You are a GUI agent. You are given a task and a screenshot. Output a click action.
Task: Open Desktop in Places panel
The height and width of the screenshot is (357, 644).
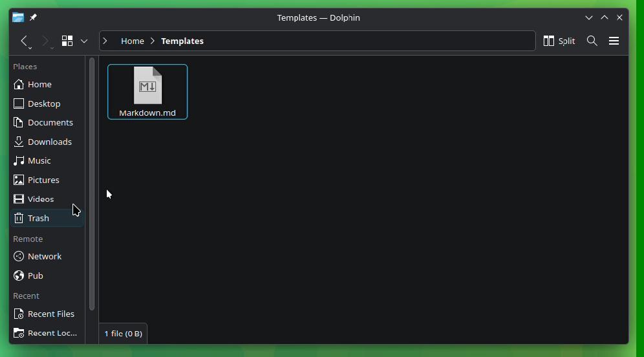[47, 103]
